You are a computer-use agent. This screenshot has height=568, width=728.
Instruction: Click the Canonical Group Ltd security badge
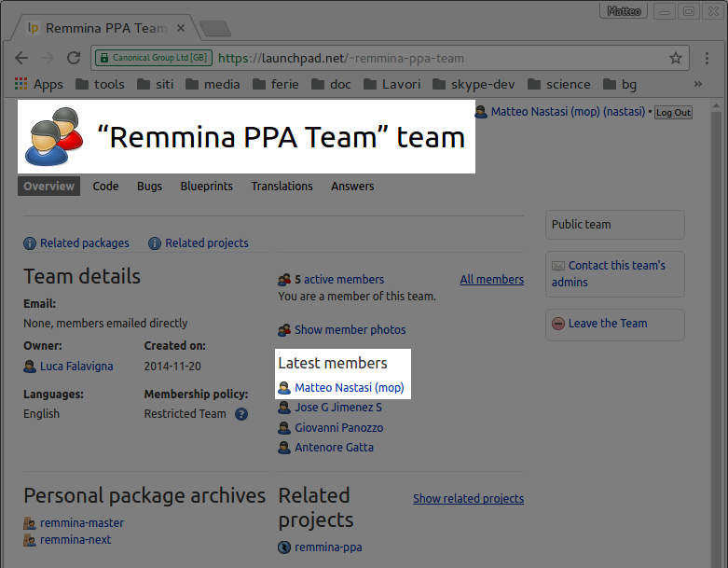pos(154,58)
